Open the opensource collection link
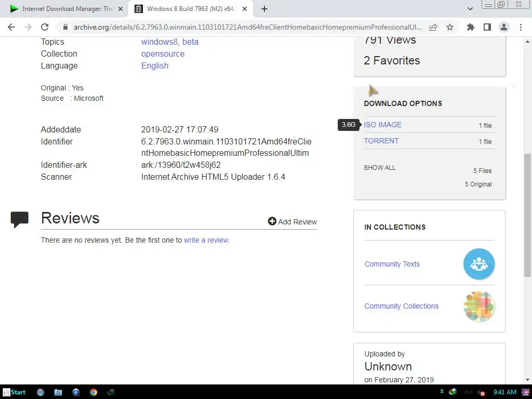The height and width of the screenshot is (399, 532). tap(163, 54)
